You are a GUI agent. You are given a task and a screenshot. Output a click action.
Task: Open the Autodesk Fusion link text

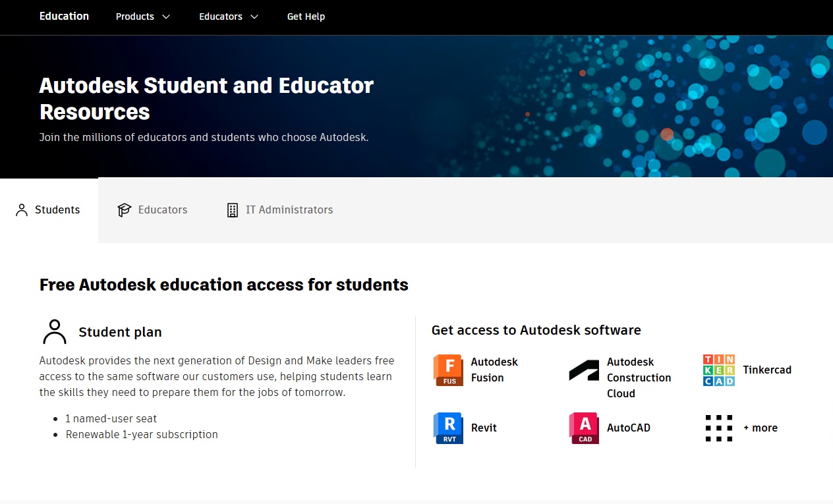point(494,370)
